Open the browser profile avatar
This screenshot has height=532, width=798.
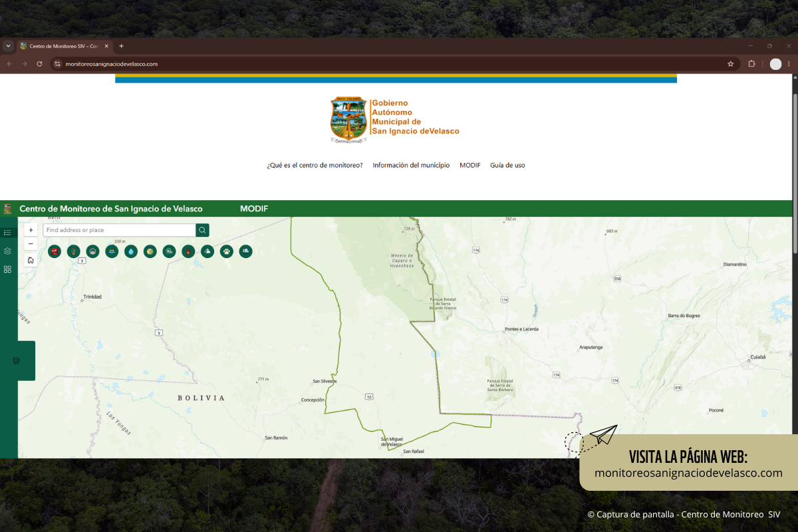[775, 64]
